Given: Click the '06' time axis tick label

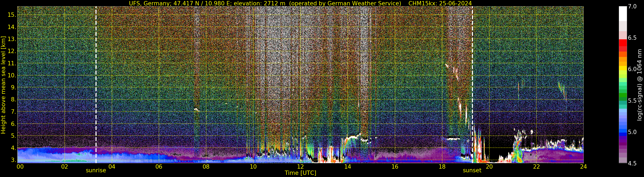Looking at the screenshot, I should coord(159,167).
